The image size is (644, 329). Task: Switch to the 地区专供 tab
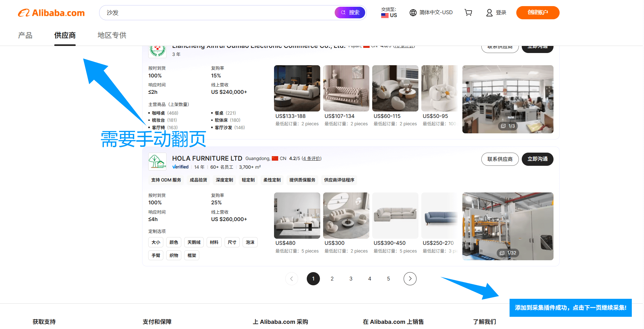click(112, 35)
